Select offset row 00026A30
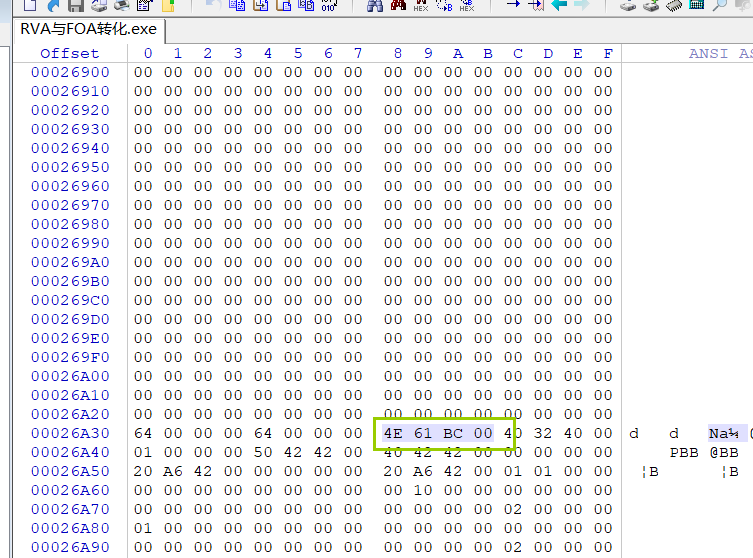 71,433
